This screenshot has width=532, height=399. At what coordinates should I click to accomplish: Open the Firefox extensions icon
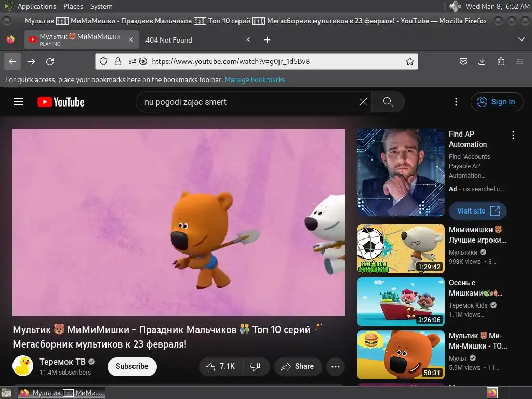501,61
